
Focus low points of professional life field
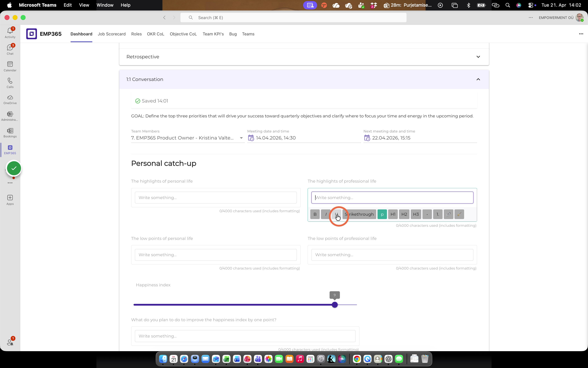click(x=392, y=255)
